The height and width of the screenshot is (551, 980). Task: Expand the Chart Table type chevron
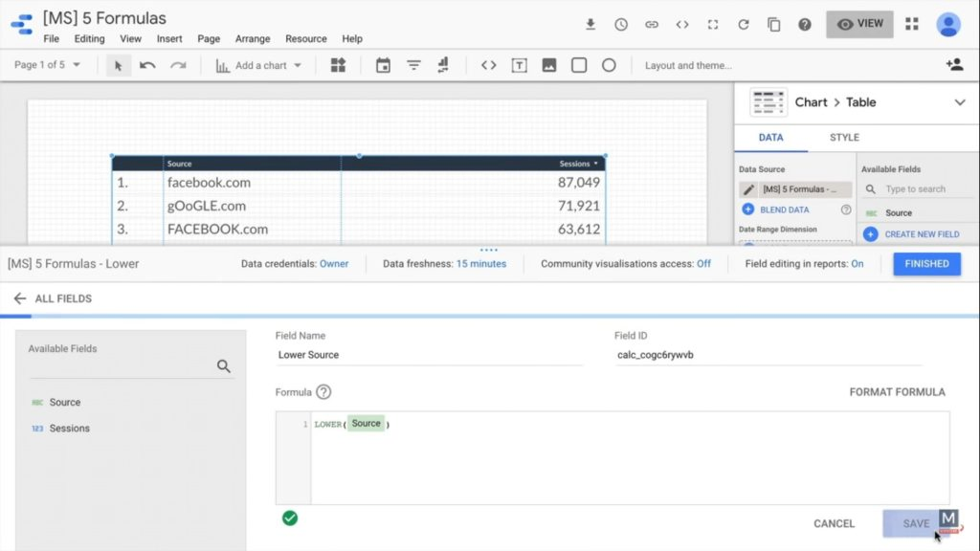(960, 102)
